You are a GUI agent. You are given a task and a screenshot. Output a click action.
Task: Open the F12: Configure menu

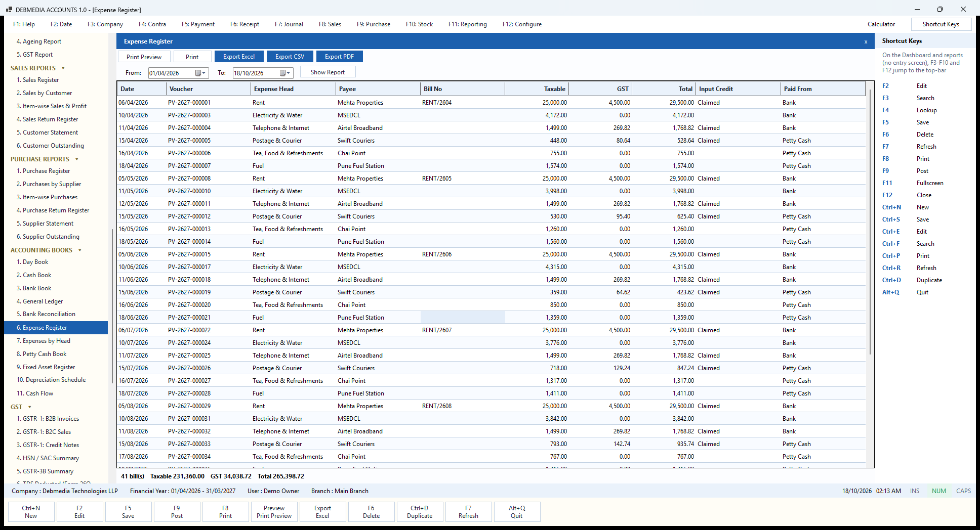pyautogui.click(x=522, y=24)
